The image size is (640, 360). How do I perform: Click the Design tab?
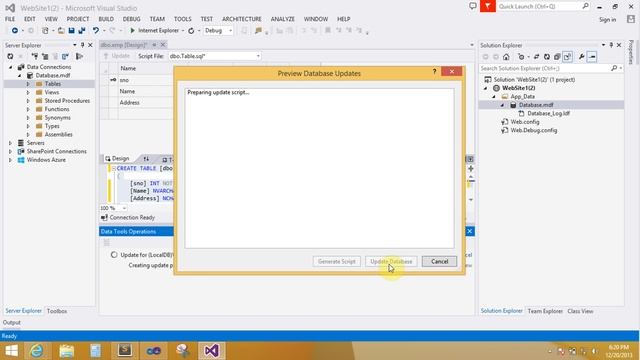click(x=117, y=158)
